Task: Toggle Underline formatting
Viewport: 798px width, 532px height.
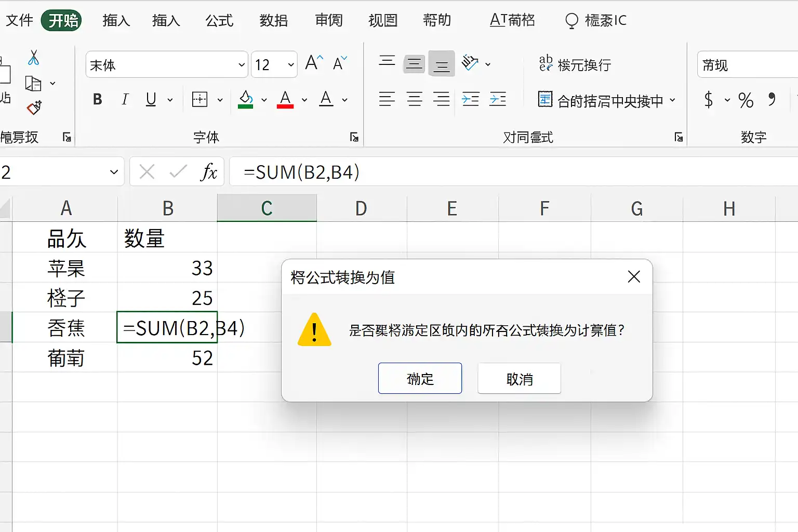Action: click(x=151, y=99)
